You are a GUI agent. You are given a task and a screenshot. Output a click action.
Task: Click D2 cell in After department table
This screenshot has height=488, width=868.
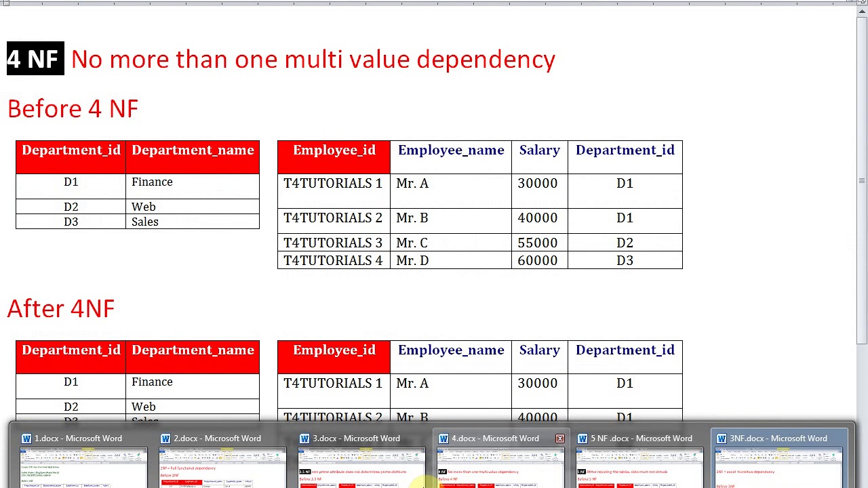tap(71, 407)
